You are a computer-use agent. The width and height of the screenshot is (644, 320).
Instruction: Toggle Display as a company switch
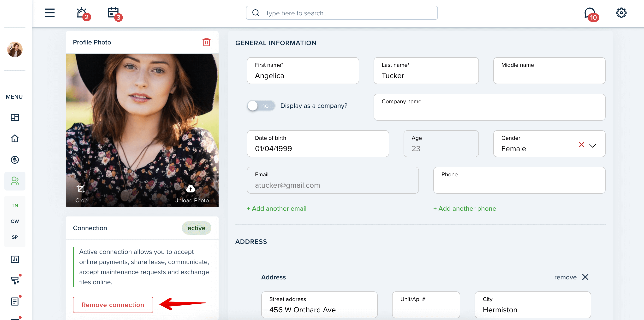[x=261, y=106]
